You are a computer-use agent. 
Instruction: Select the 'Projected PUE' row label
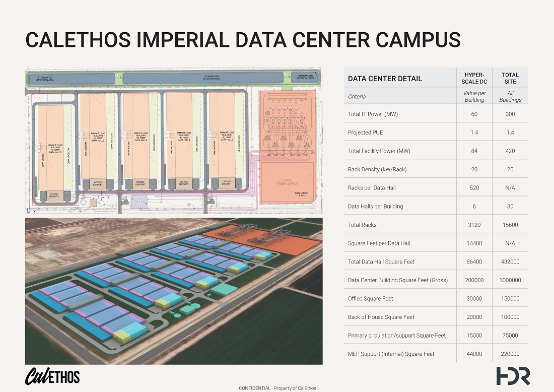click(365, 133)
